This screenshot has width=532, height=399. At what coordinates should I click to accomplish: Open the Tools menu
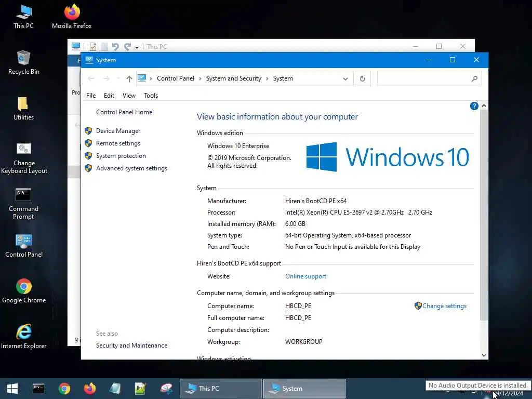pyautogui.click(x=151, y=96)
